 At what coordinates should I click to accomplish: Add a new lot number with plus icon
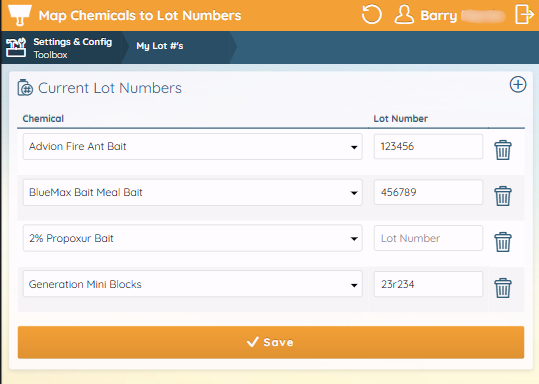pos(518,85)
